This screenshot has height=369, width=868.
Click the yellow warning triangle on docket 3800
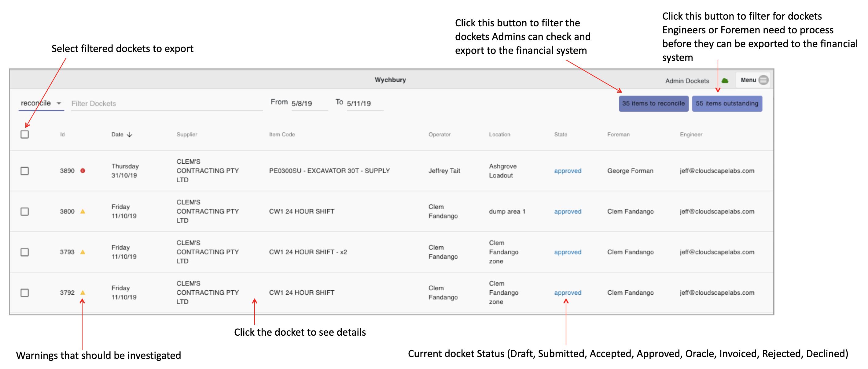(83, 211)
